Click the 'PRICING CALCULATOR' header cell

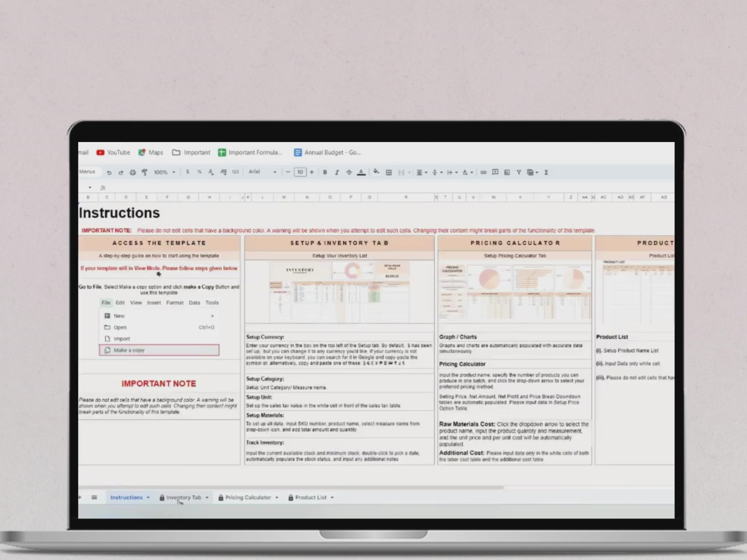(515, 243)
